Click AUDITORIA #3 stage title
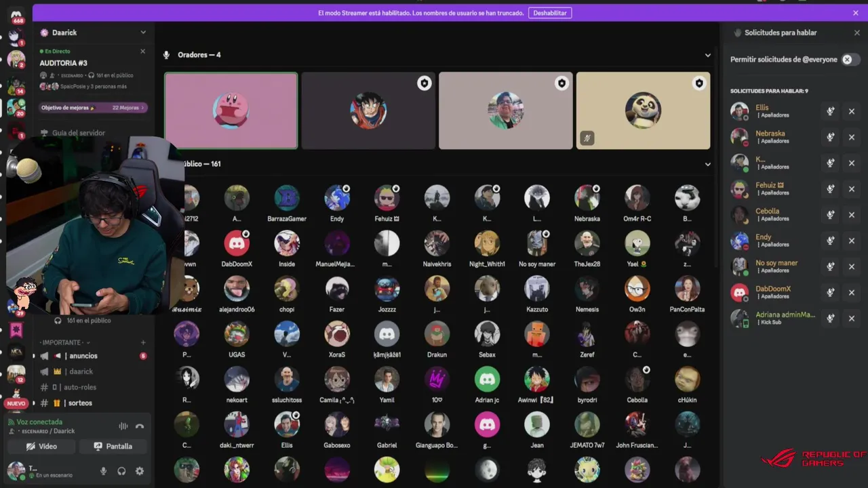This screenshot has width=868, height=488. tap(63, 63)
